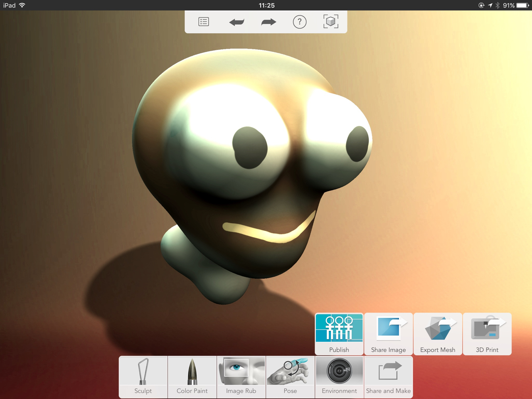The width and height of the screenshot is (532, 399).
Task: Tap the Wi-Fi icon in status bar
Action: coord(22,5)
